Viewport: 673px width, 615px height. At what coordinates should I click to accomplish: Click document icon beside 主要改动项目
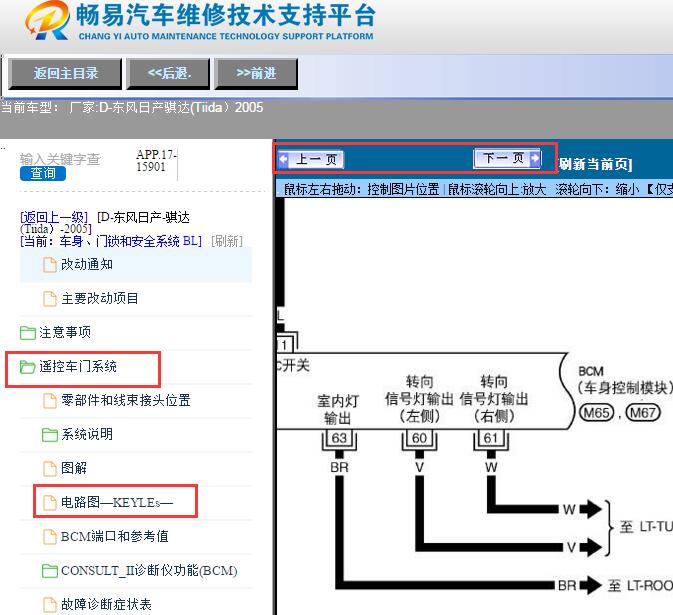tap(50, 299)
